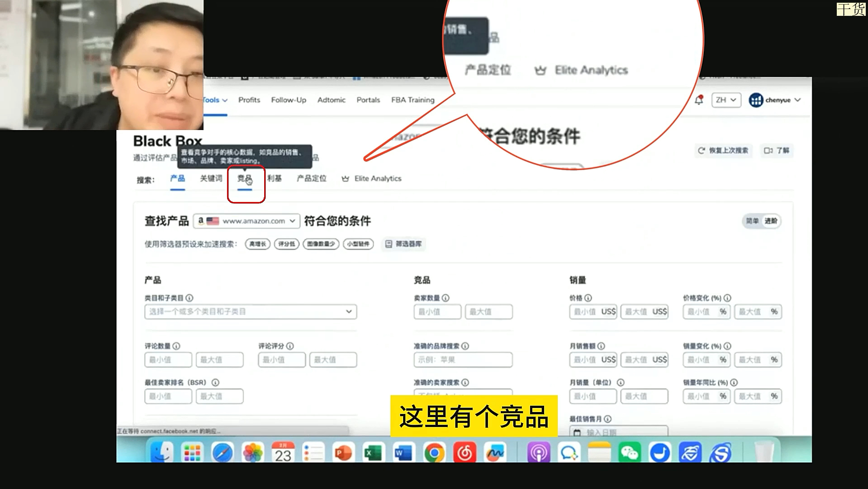Go to Follow-Up in the navigation
Viewport: 868px width, 489px height.
click(289, 100)
